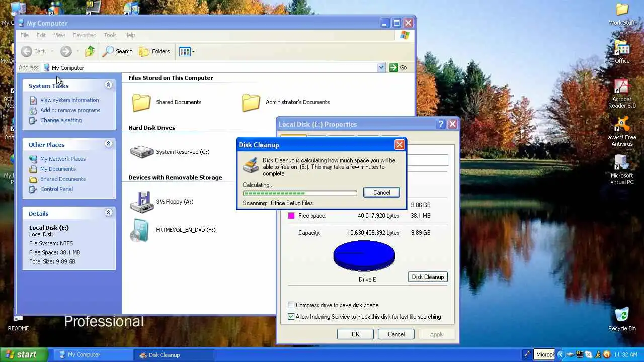Click 'Scanning: Office Setup Files' status text
This screenshot has height=362, width=644.
click(278, 203)
